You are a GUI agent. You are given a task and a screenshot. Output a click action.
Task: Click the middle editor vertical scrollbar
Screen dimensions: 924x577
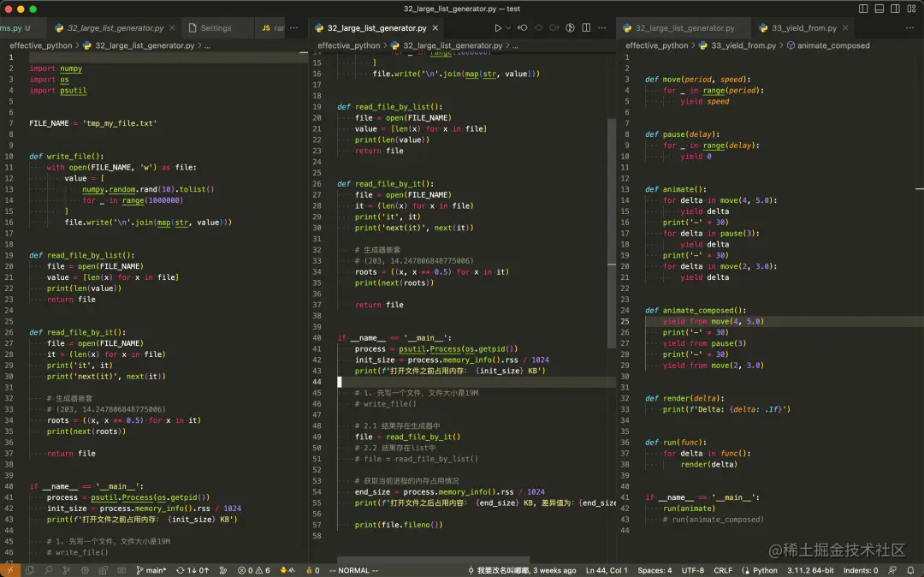click(x=612, y=233)
